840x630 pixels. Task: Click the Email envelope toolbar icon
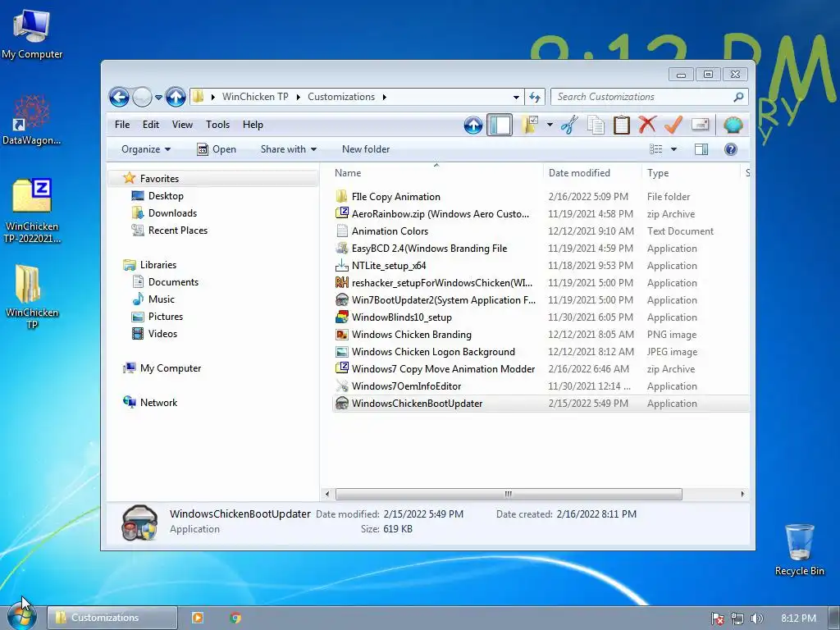[x=701, y=125]
